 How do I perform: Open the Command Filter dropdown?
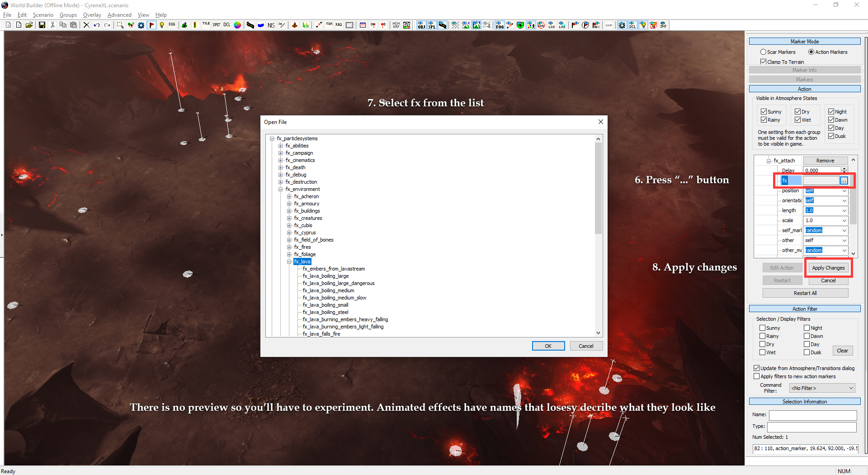(822, 388)
